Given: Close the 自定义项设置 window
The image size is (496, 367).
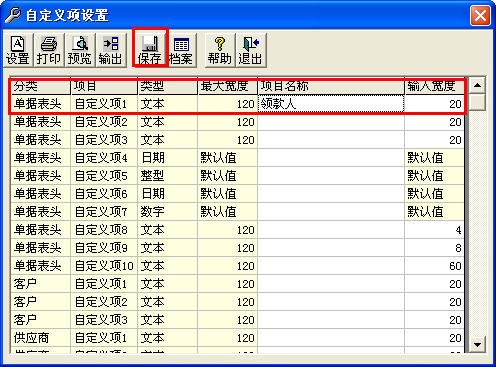Looking at the screenshot, I should point(480,16).
